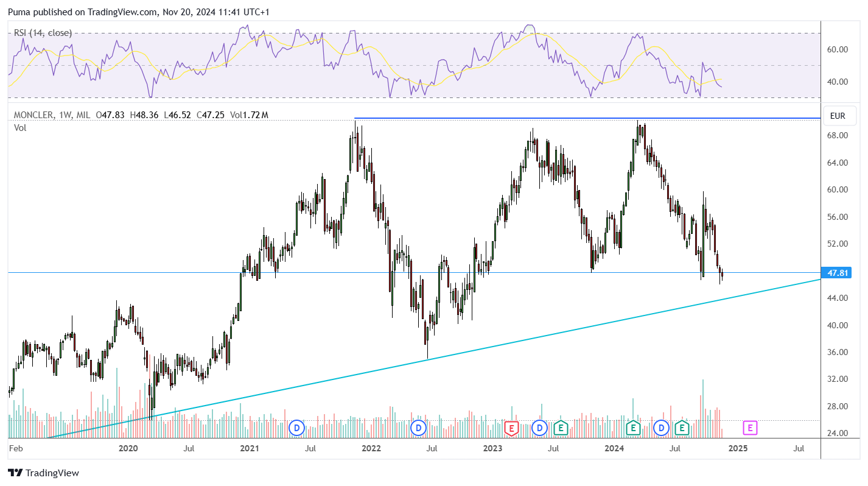868x486 pixels.
Task: Select the MONCLER symbol name in the legend
Action: [33, 114]
